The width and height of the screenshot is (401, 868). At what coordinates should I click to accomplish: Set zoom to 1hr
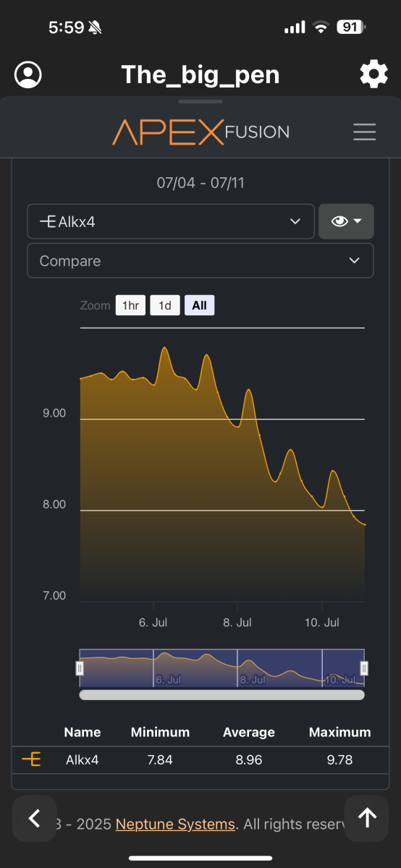click(x=130, y=305)
